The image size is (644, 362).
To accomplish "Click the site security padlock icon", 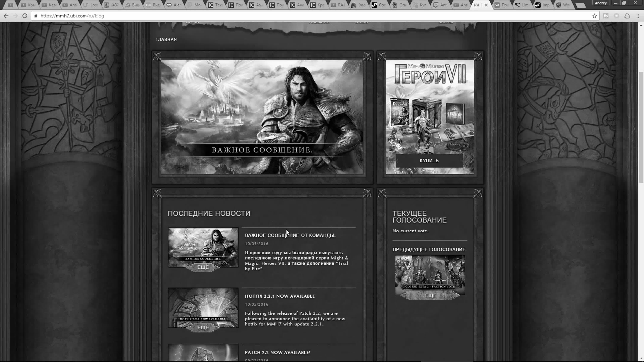I will (x=36, y=16).
